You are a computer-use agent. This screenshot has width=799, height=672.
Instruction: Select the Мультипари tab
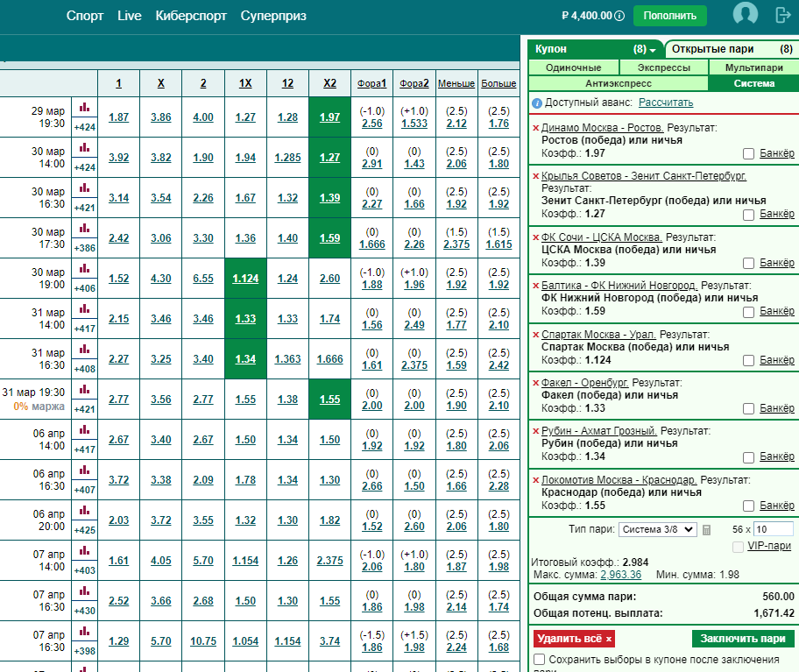[754, 67]
